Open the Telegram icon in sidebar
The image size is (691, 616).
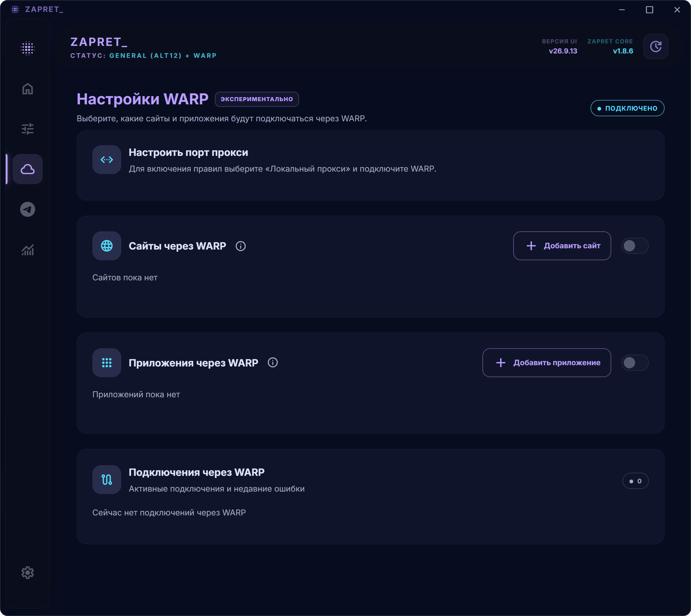(x=27, y=209)
